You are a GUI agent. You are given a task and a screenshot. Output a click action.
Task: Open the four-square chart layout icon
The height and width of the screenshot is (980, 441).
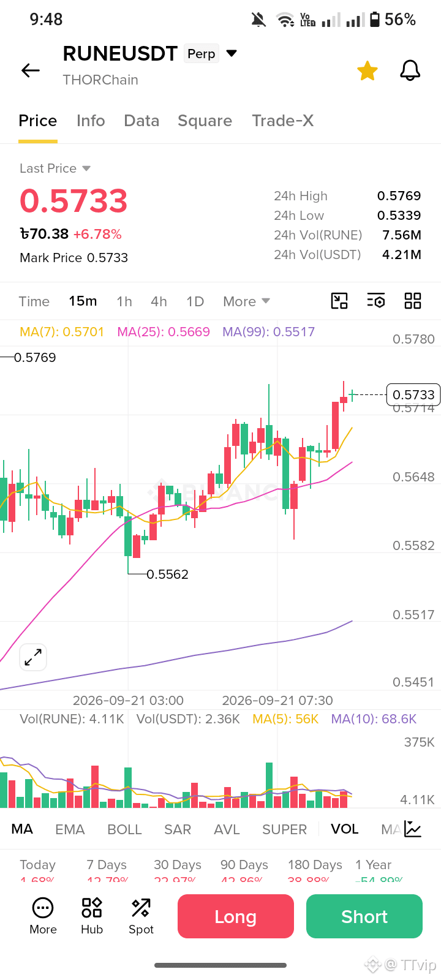click(413, 301)
